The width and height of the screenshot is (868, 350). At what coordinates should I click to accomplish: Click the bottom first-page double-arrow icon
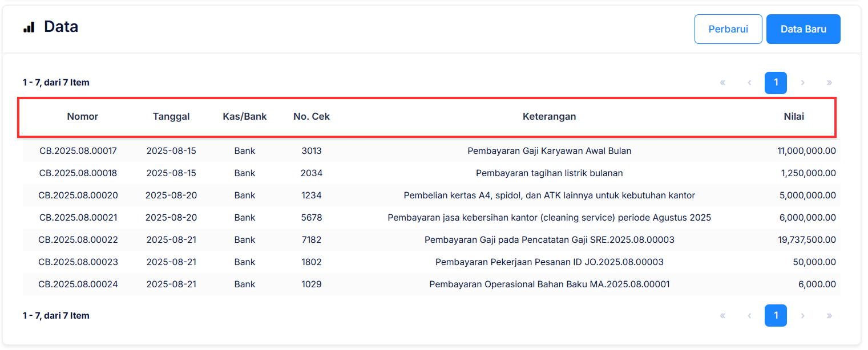point(722,315)
